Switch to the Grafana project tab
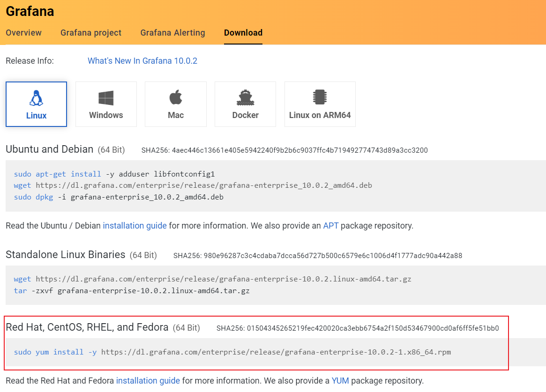The image size is (546, 392). pyautogui.click(x=91, y=33)
